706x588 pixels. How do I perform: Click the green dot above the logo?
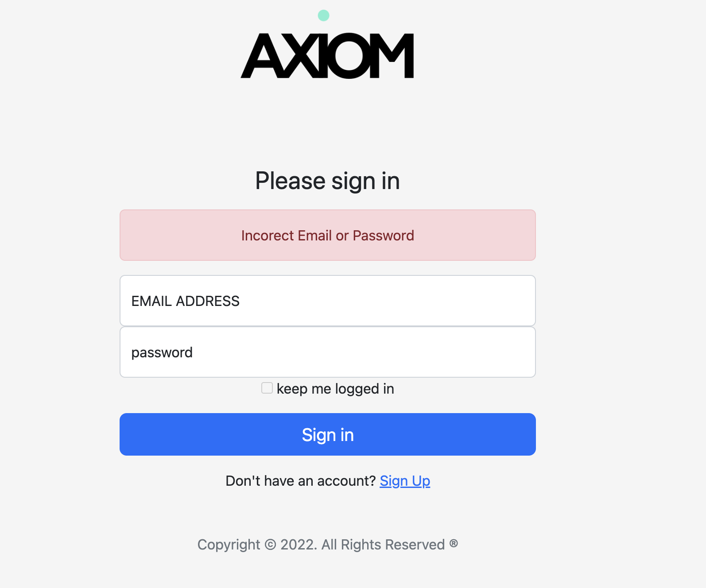point(324,15)
